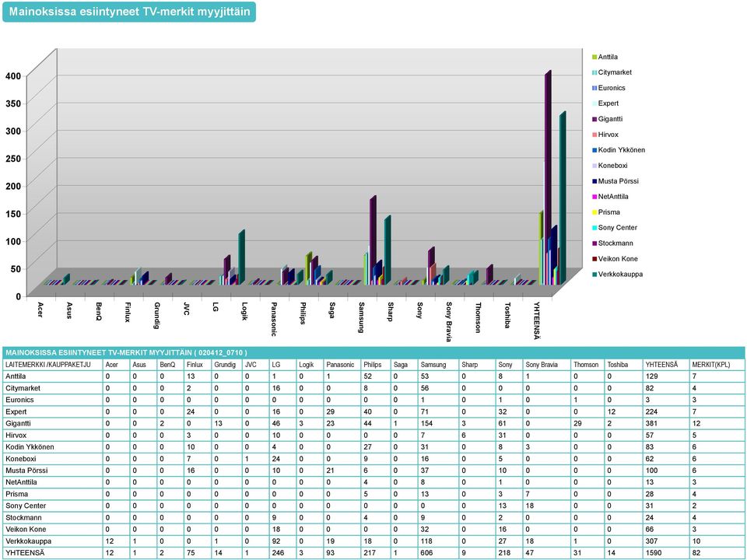Click the Finlux column header in table
The height and width of the screenshot is (560, 747).
195,365
